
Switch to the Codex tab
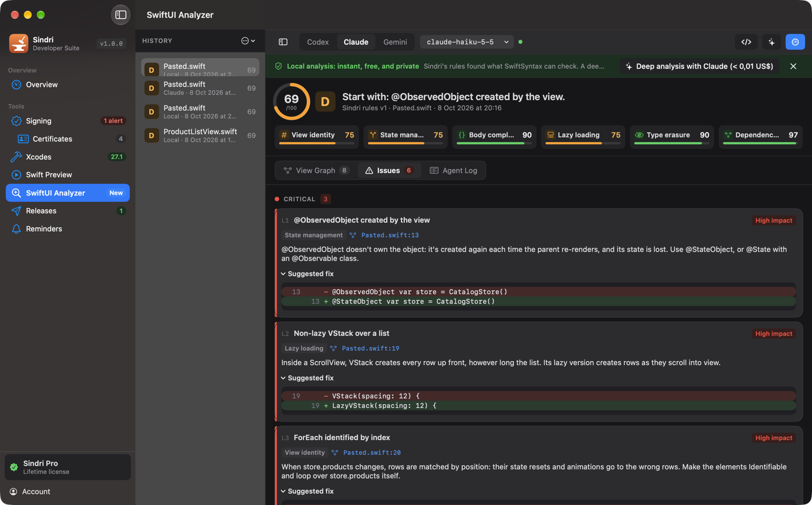pyautogui.click(x=317, y=42)
